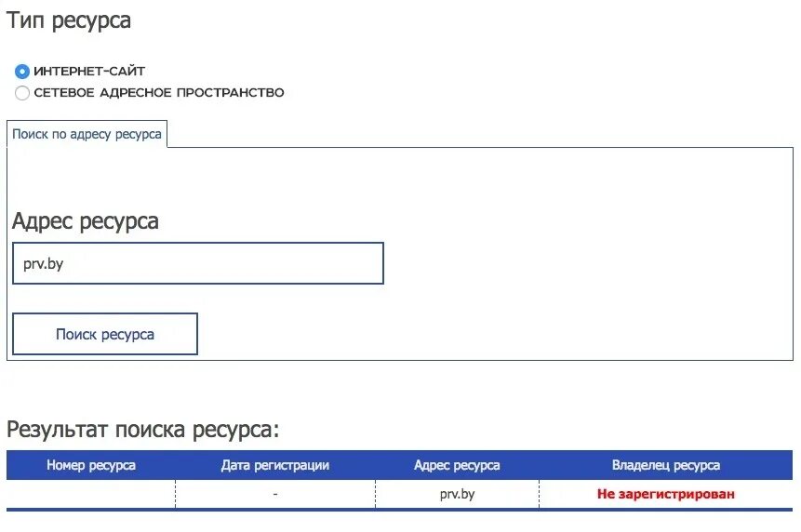Click the dash in the registration date cell
This screenshot has height=532, width=801.
point(275,494)
